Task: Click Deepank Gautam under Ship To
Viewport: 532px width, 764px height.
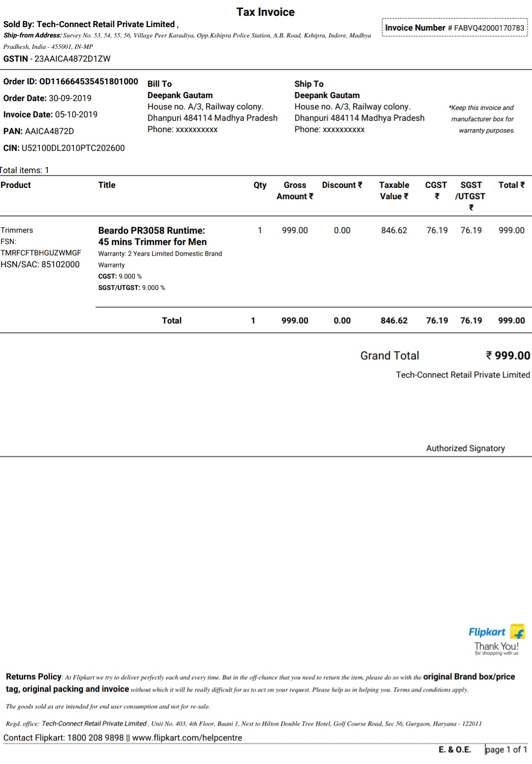Action: pyautogui.click(x=327, y=95)
